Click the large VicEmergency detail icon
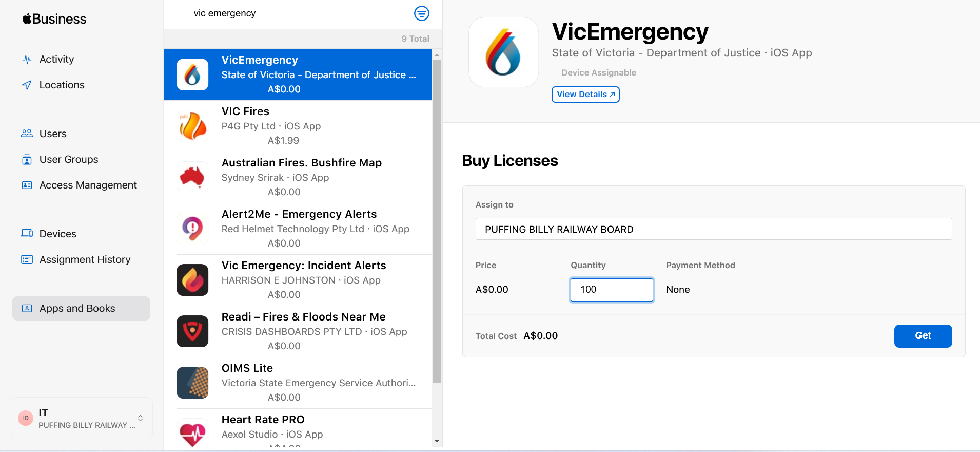980x452 pixels. 503,52
